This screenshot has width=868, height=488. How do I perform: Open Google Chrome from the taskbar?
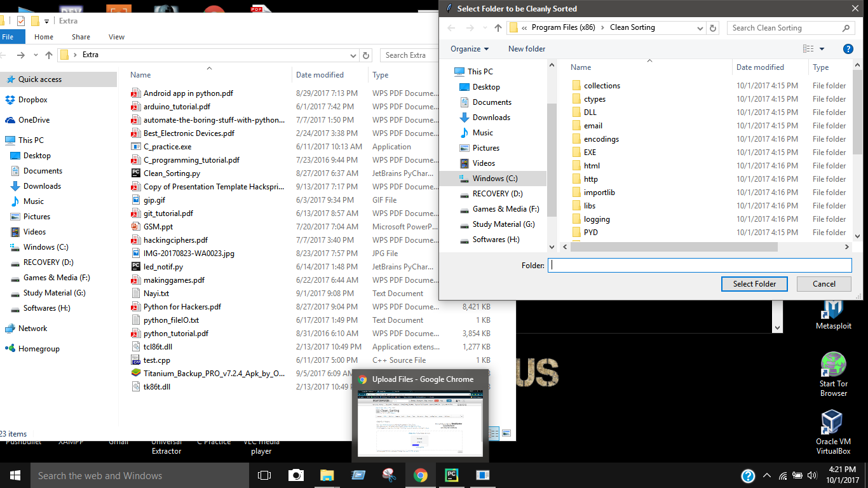click(x=420, y=475)
